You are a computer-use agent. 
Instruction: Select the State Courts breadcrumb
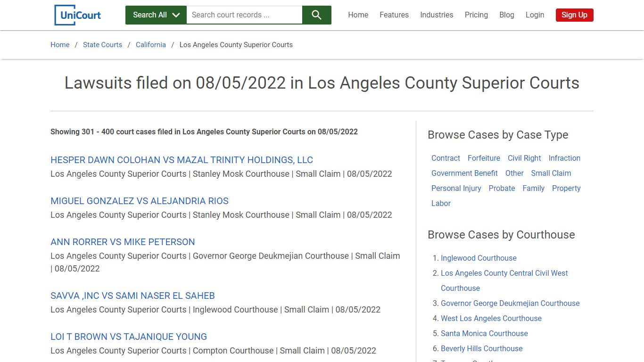pyautogui.click(x=102, y=45)
